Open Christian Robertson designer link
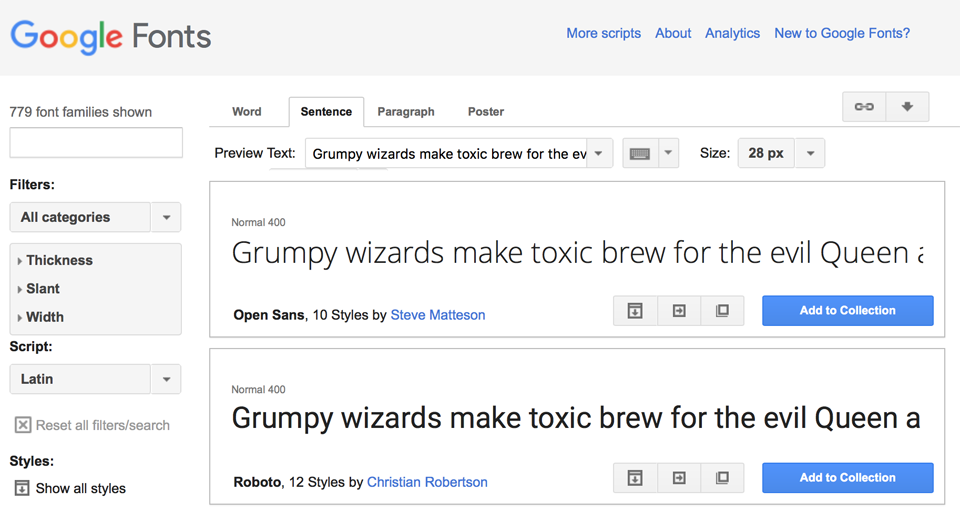Image resolution: width=960 pixels, height=511 pixels. [427, 482]
